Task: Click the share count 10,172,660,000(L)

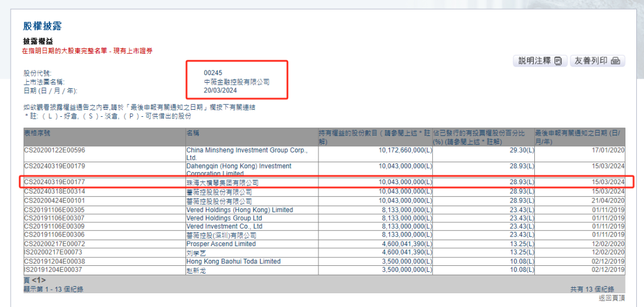Action: (x=405, y=150)
